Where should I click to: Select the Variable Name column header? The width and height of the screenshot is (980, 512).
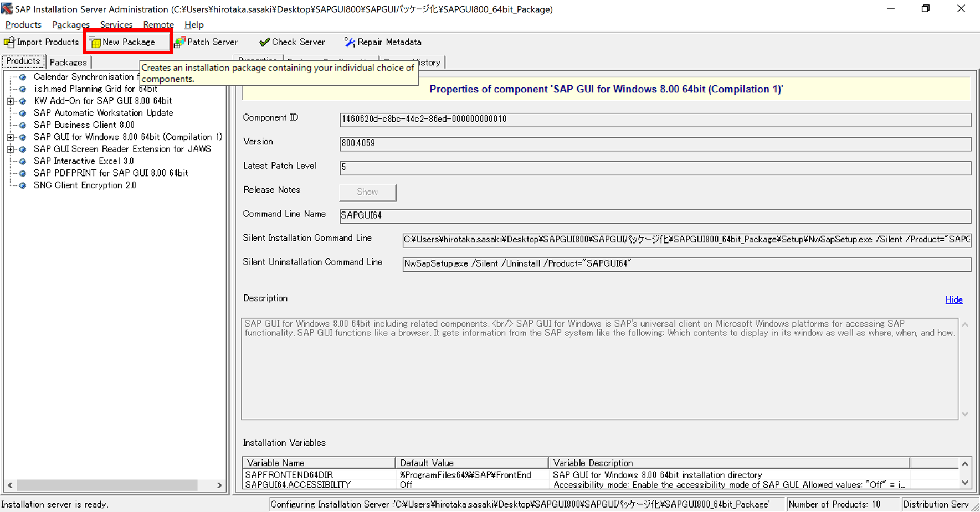(319, 463)
